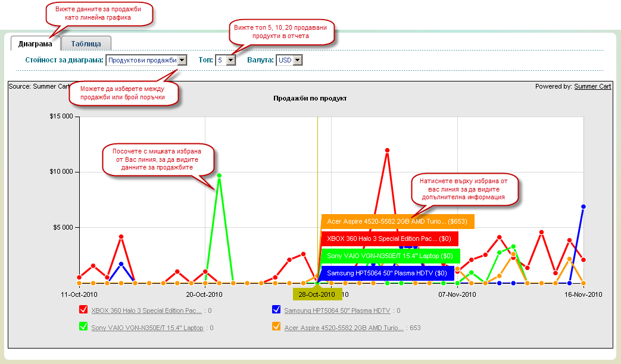The image size is (621, 364).
Task: Click the orange Acer Aspire ($653) tooltip
Action: 397,221
